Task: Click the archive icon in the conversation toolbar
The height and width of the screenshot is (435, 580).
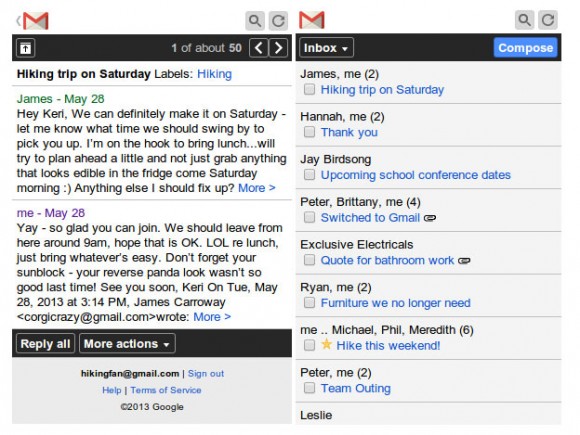Action: coord(26,48)
